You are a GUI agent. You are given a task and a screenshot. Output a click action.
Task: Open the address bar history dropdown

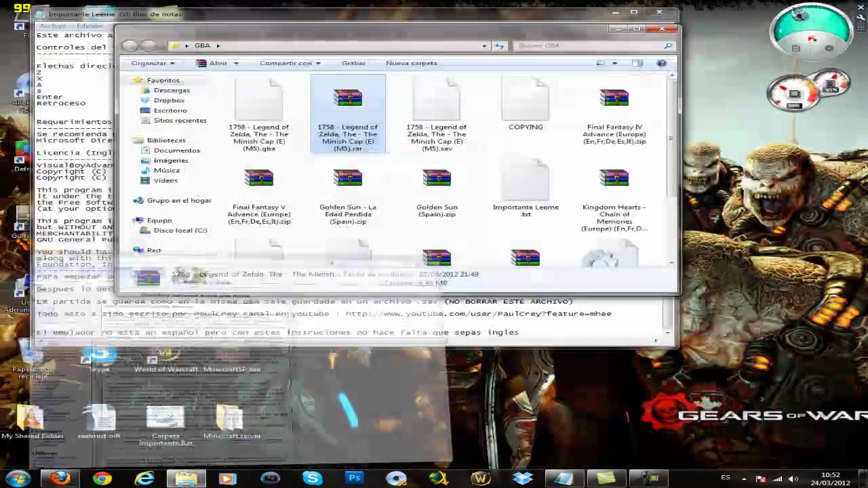point(484,45)
